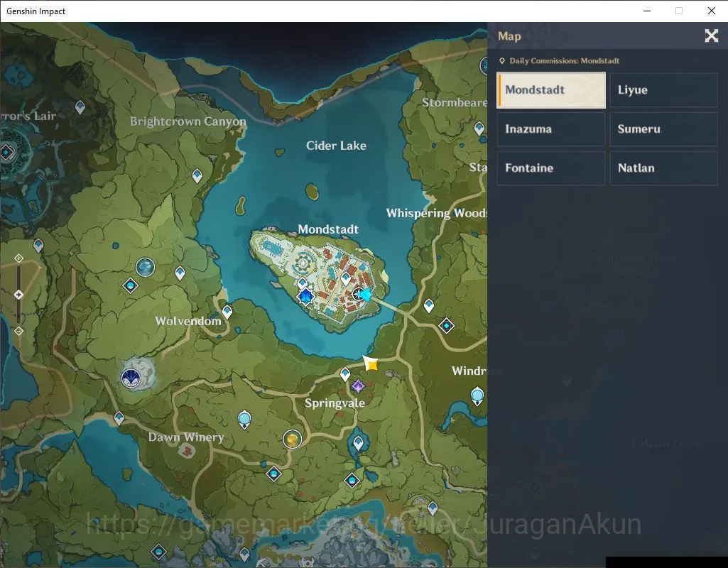Select the waypoint east of the Mondstadt bridge
Screen dimensions: 728x568
tap(429, 305)
